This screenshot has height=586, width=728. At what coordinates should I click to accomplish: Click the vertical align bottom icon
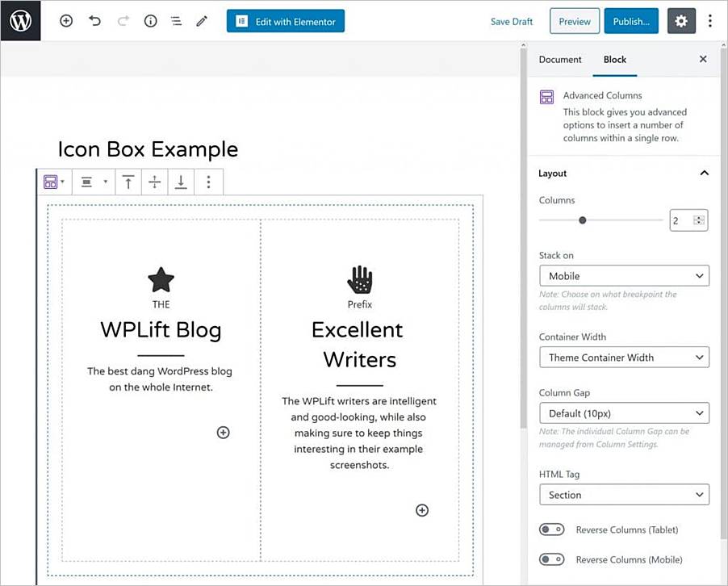[x=181, y=182]
